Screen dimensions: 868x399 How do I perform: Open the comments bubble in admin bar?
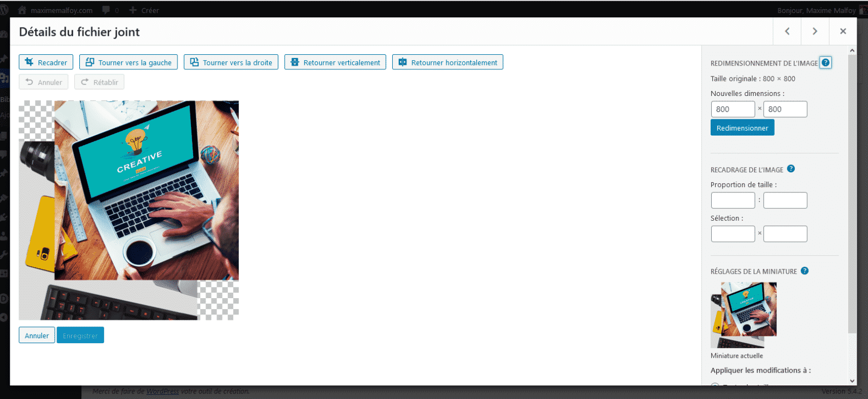110,10
